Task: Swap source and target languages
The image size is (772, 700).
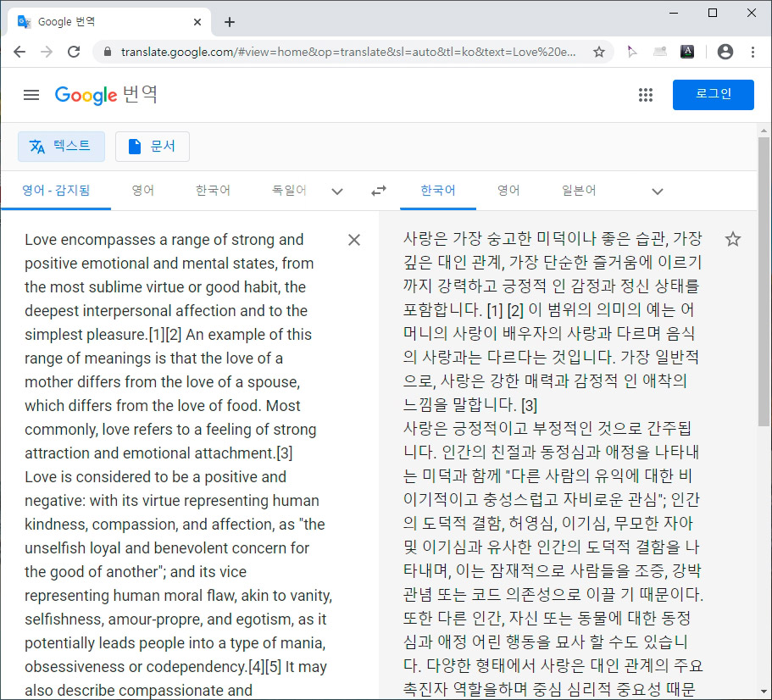Action: coord(379,191)
